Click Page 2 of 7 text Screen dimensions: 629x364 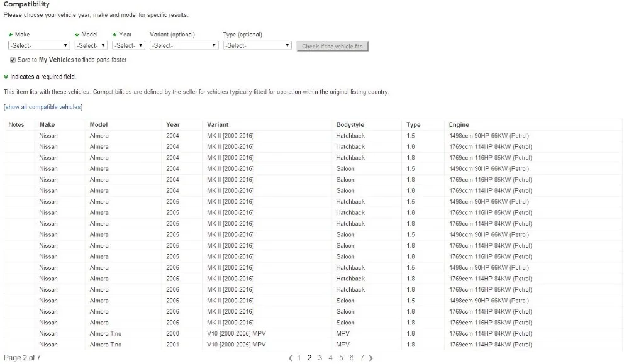point(22,358)
